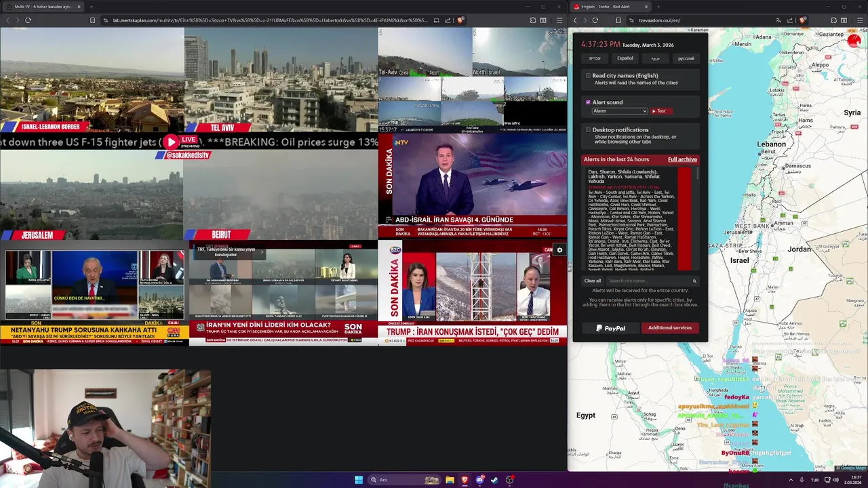The height and width of the screenshot is (488, 868).
Task: Go back in the Red Alert browser window
Action: 575,20
